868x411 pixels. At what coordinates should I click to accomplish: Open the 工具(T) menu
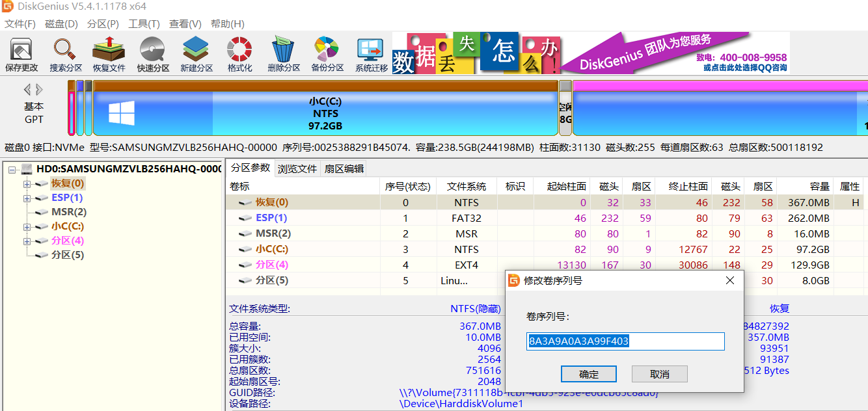point(144,24)
